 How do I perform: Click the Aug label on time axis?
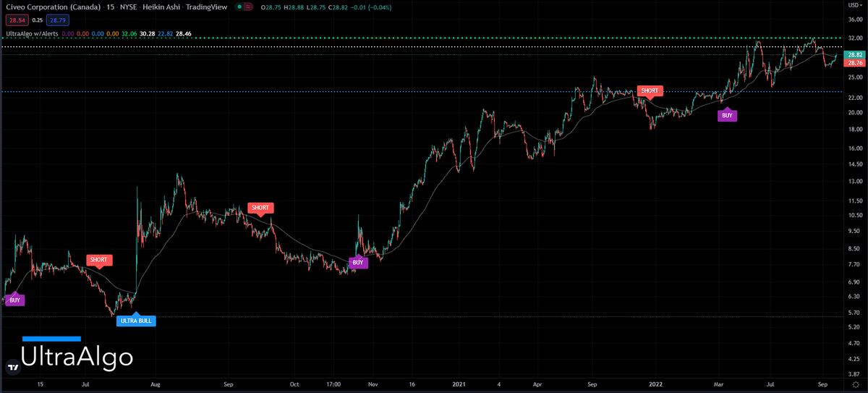(x=154, y=384)
